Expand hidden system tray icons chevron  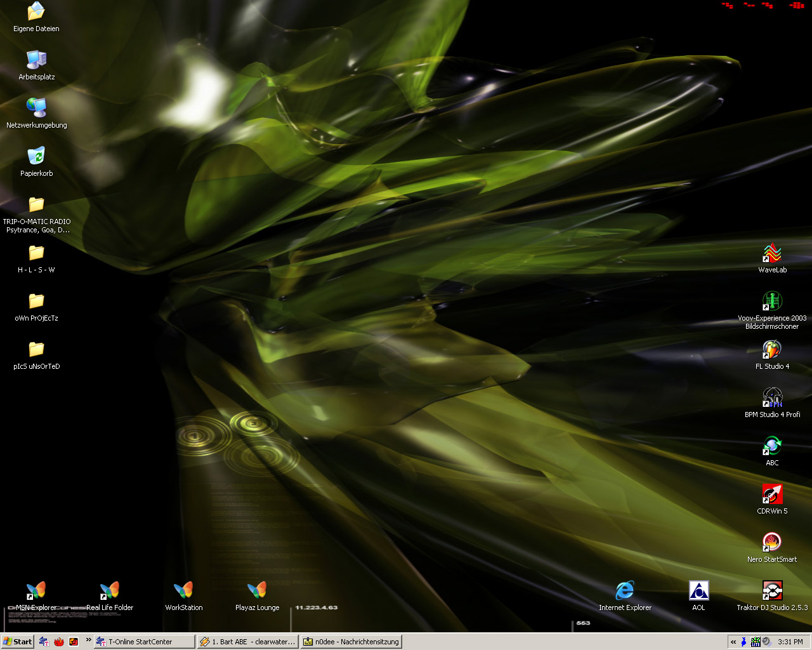733,642
